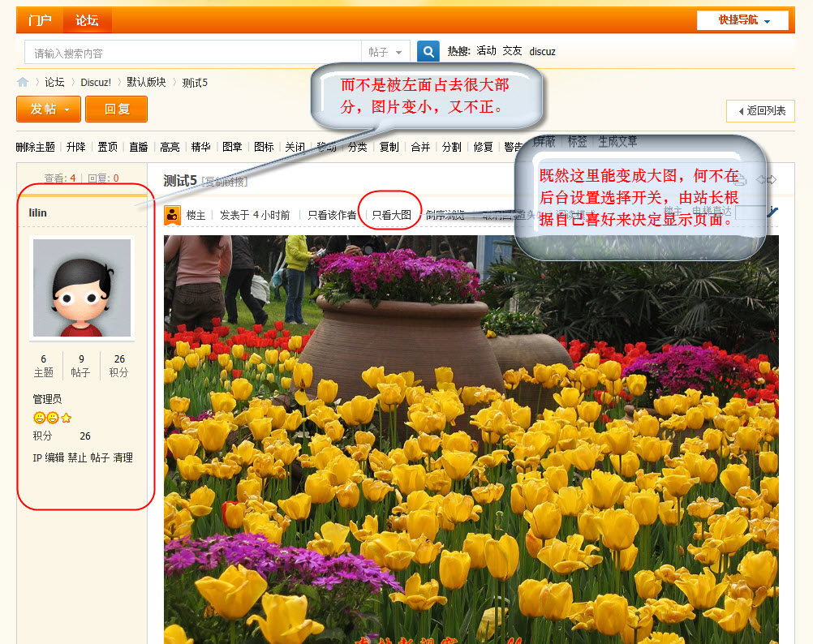Screen dimensions: 813x644
Task: Click the 返回列表 button
Action: point(760,111)
